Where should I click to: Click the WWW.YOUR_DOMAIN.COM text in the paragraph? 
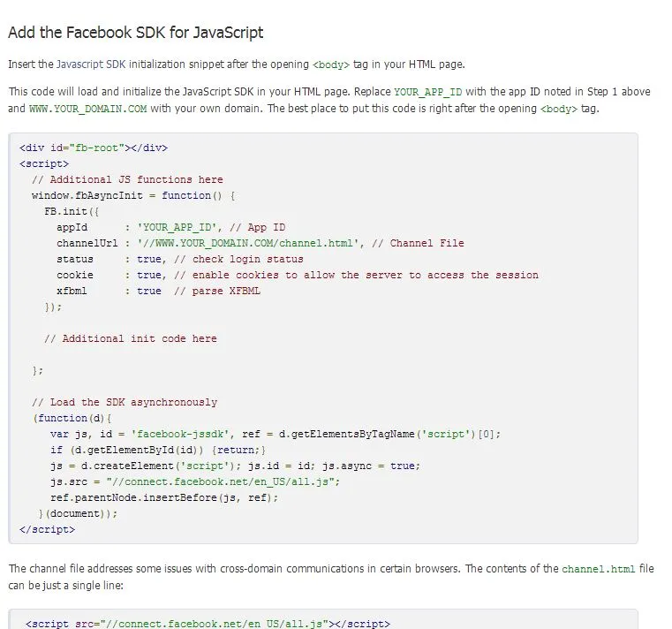click(87, 109)
